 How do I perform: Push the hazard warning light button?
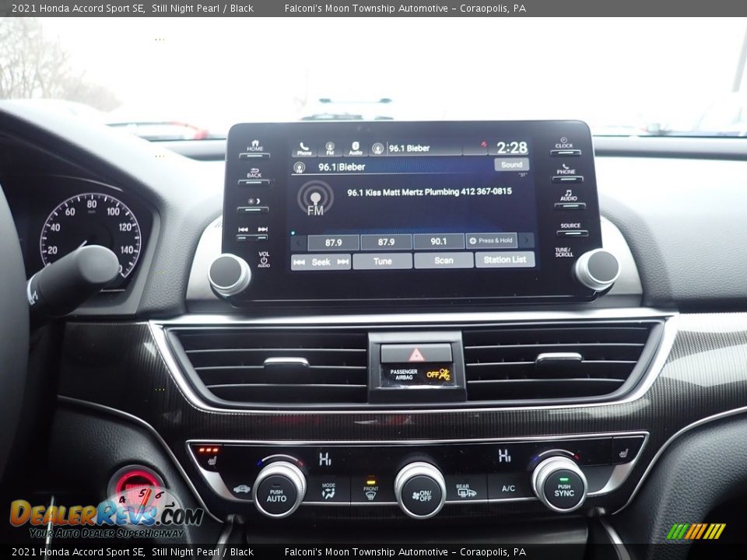416,354
